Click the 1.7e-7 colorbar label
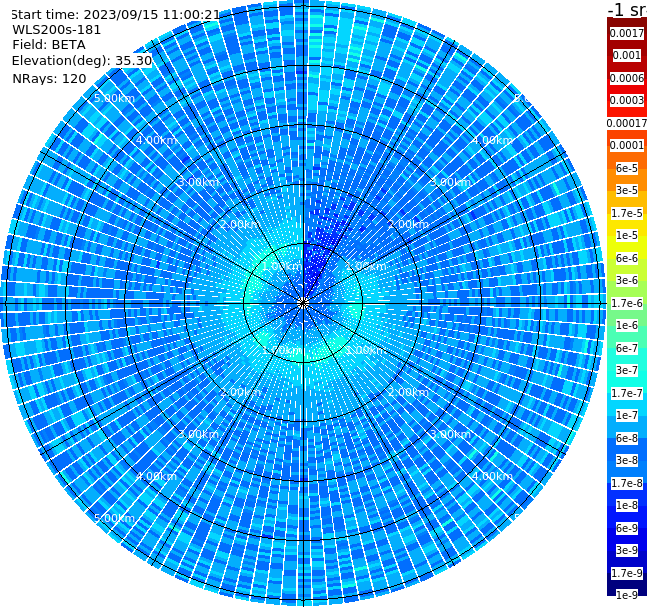Image resolution: width=647 pixels, height=607 pixels. [627, 393]
